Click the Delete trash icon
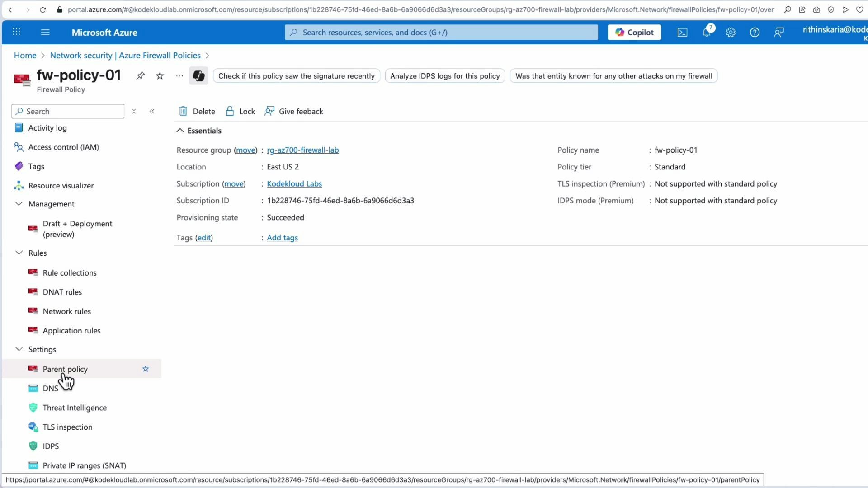 coord(183,111)
